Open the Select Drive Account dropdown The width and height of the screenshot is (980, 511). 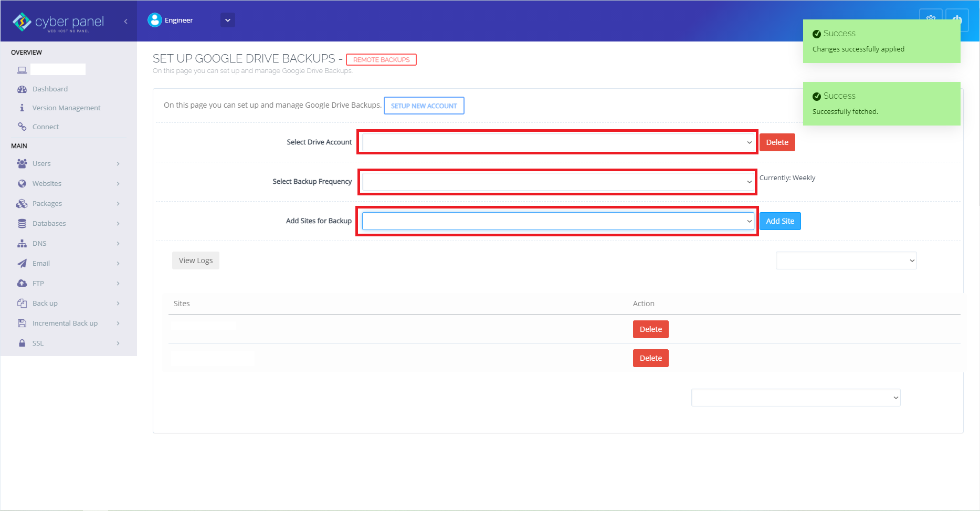tap(558, 142)
